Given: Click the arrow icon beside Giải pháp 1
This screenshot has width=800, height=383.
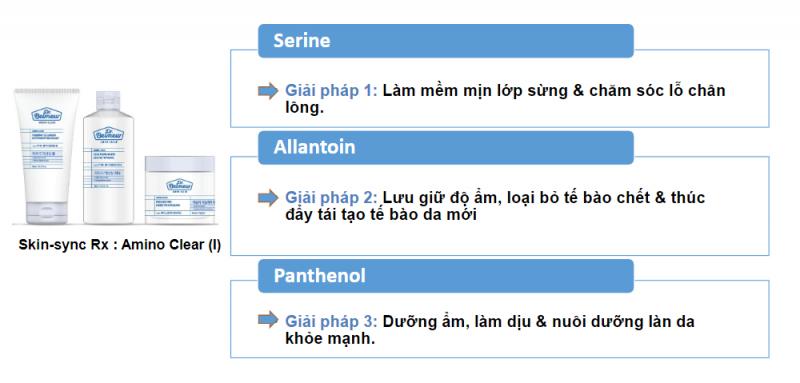Looking at the screenshot, I should tap(268, 91).
